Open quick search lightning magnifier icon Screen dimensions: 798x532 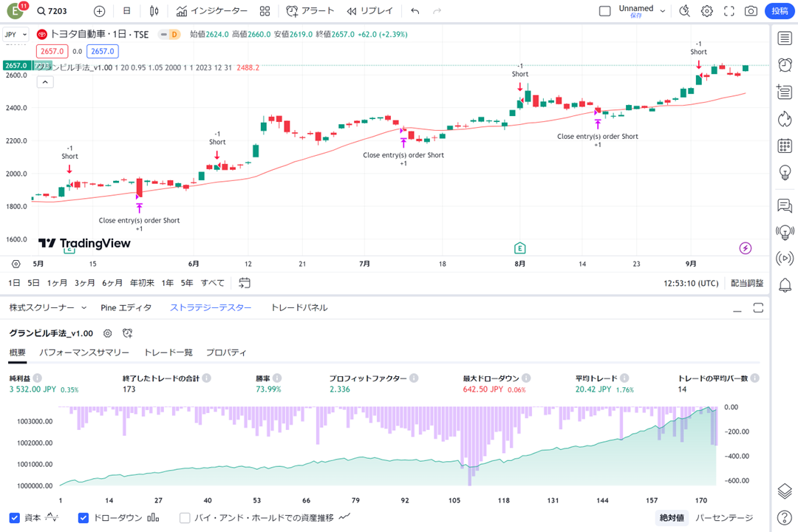tap(684, 11)
